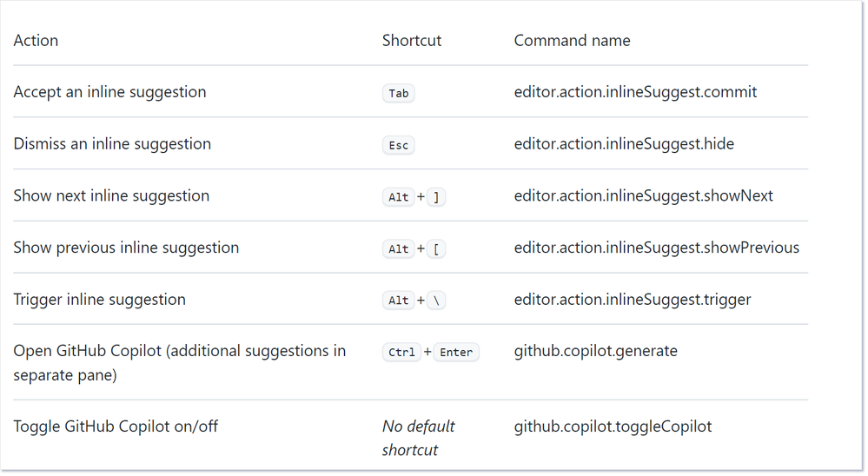Viewport: 868px width, 476px height.
Task: Click Alt badge in Show previous row
Action: [398, 248]
